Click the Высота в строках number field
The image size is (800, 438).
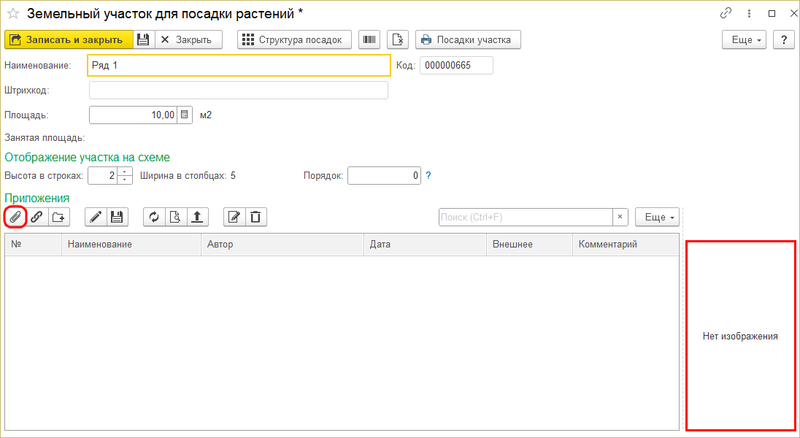tap(103, 176)
